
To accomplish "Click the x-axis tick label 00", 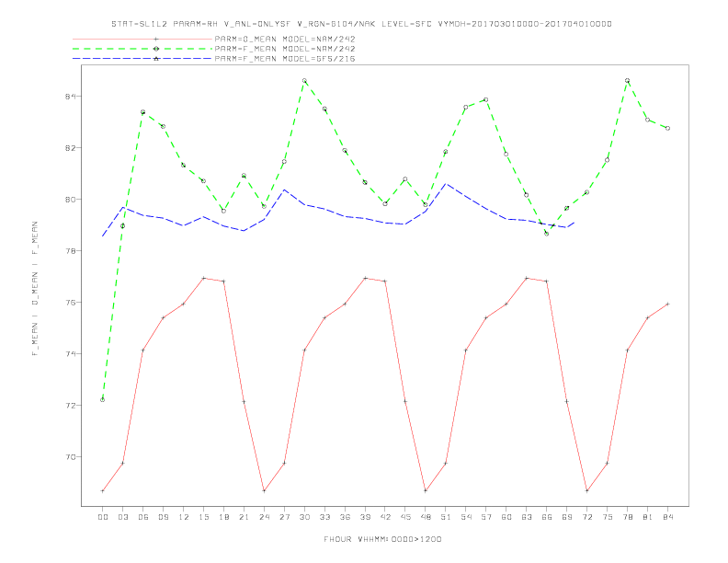I will coord(103,517).
